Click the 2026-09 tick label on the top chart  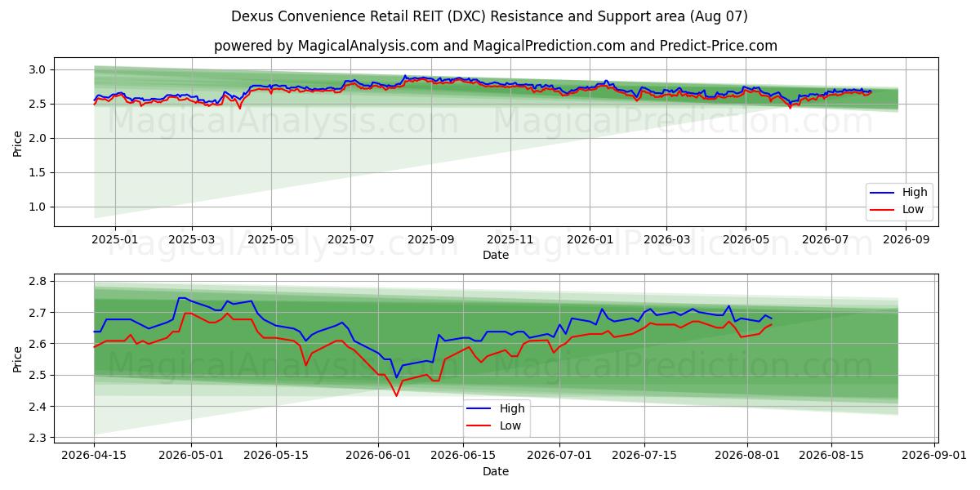905,239
